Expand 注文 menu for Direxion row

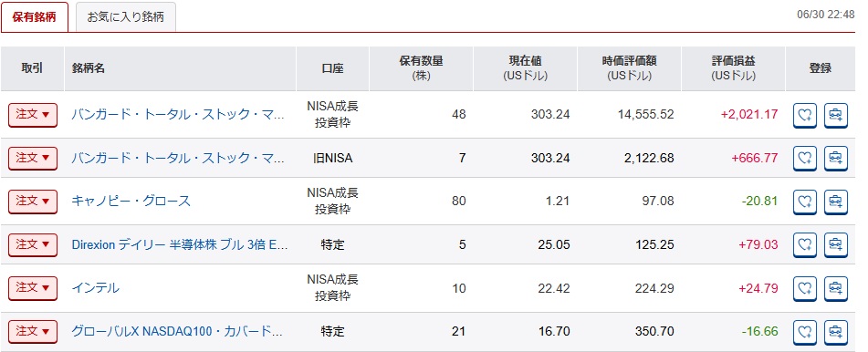click(x=33, y=244)
